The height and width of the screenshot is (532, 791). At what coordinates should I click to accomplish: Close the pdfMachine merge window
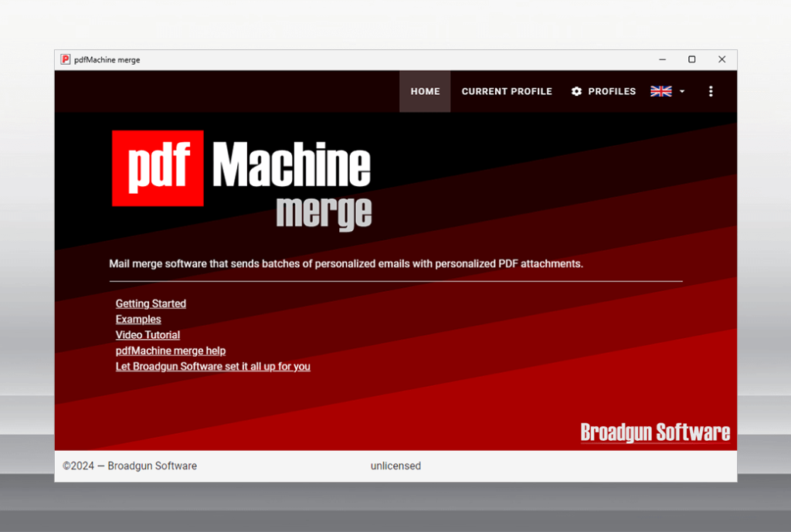click(x=722, y=59)
